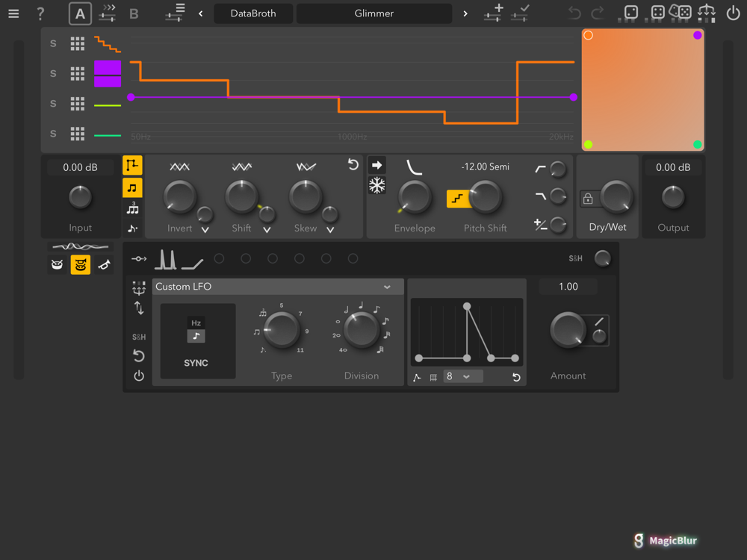Open the hamburger main menu
The image size is (747, 560).
click(x=13, y=13)
